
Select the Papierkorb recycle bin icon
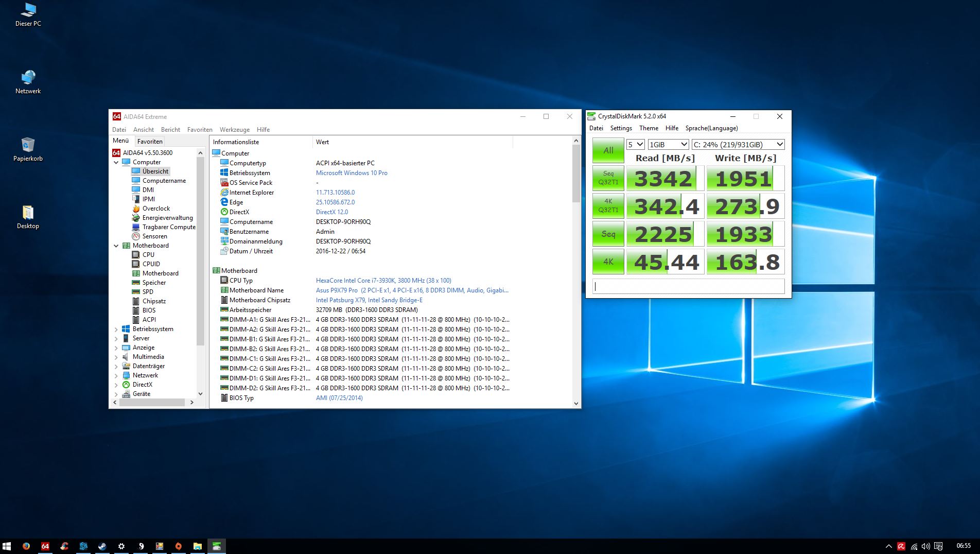[28, 149]
